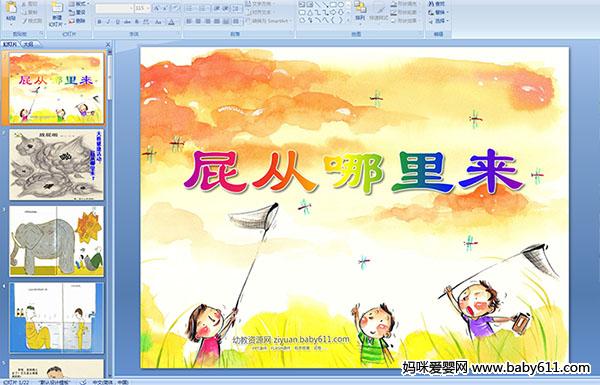Close the slides thumbnail pane

(x=108, y=44)
